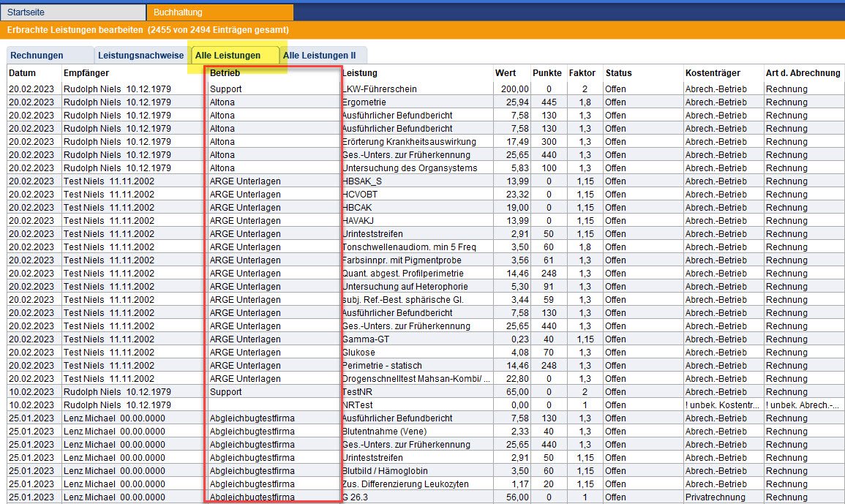Screen dimensions: 845x504
Task: Switch to the Startseite tab
Action: click(x=73, y=12)
